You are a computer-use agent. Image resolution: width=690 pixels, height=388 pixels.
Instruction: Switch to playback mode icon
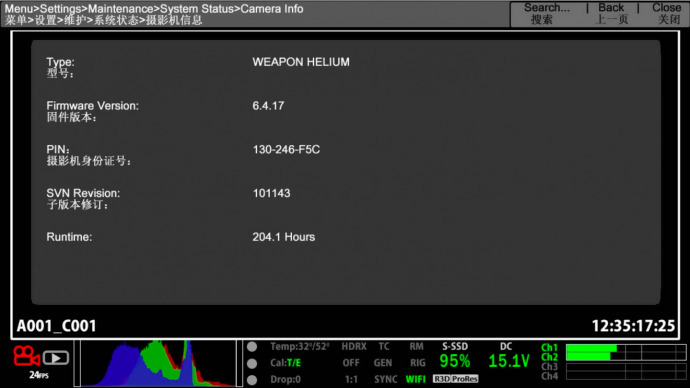pyautogui.click(x=55, y=358)
